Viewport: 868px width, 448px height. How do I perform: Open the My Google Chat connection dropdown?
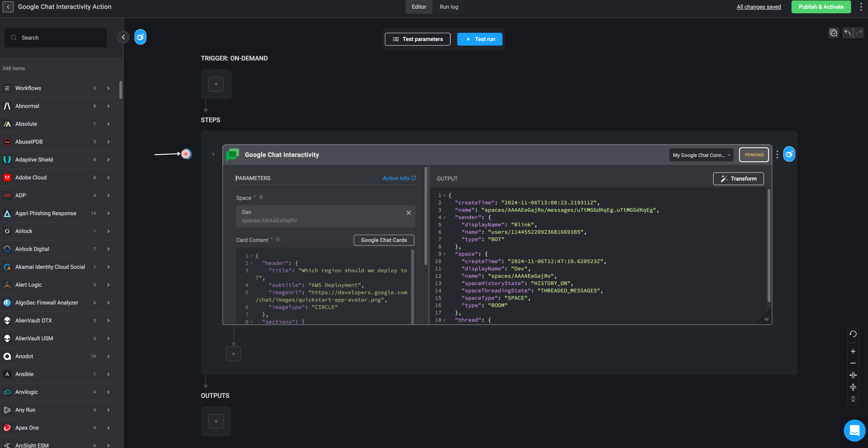(701, 155)
